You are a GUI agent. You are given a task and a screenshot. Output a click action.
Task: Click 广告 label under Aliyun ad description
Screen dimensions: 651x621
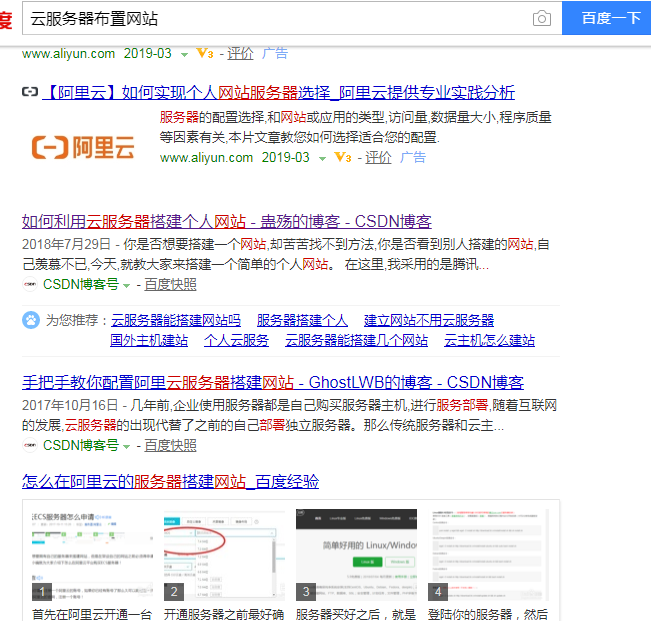point(413,157)
